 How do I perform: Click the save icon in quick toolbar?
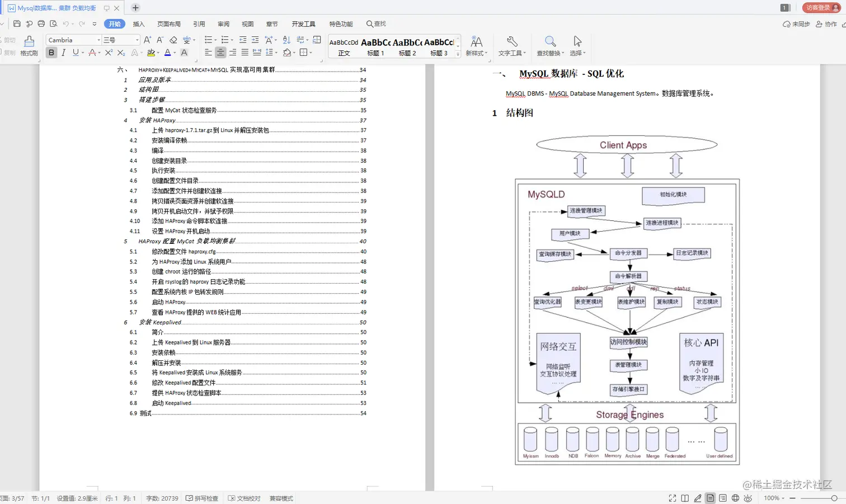(x=17, y=24)
